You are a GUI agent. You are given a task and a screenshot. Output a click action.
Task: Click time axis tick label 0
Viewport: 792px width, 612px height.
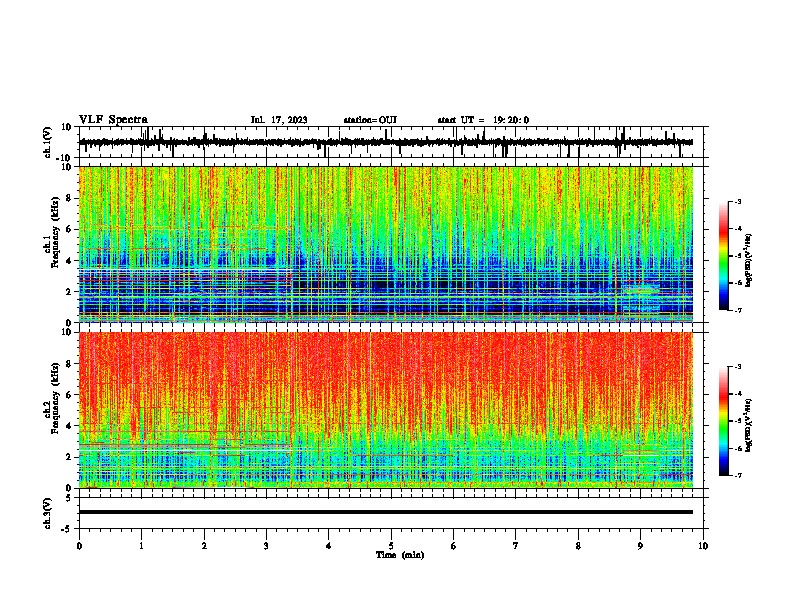tap(79, 546)
